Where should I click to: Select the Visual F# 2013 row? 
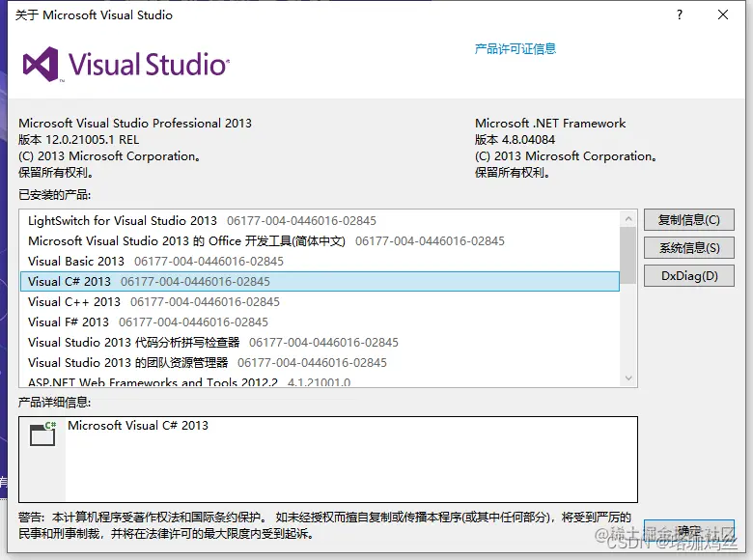click(320, 322)
